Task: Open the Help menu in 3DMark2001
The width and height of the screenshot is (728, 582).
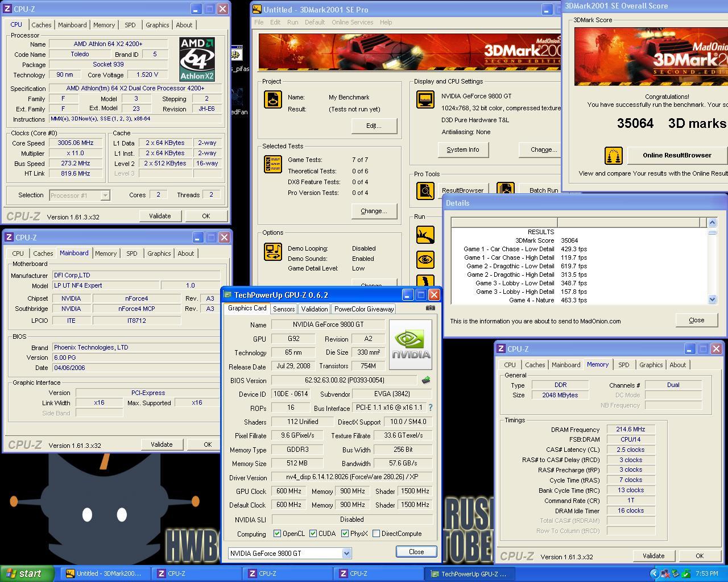Action: pos(386,22)
